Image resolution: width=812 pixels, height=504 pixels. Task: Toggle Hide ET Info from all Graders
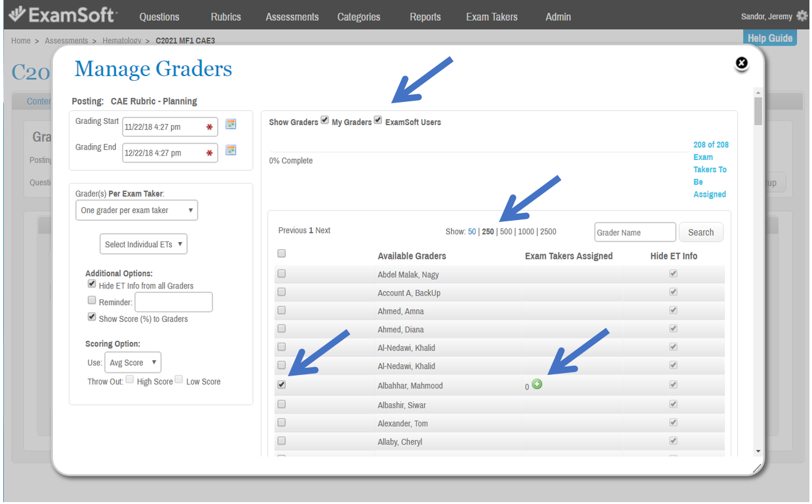[x=92, y=284]
